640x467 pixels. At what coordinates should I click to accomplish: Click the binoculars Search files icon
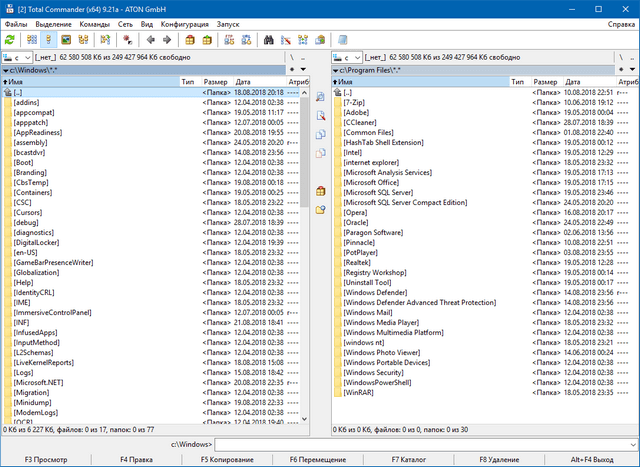click(x=269, y=40)
